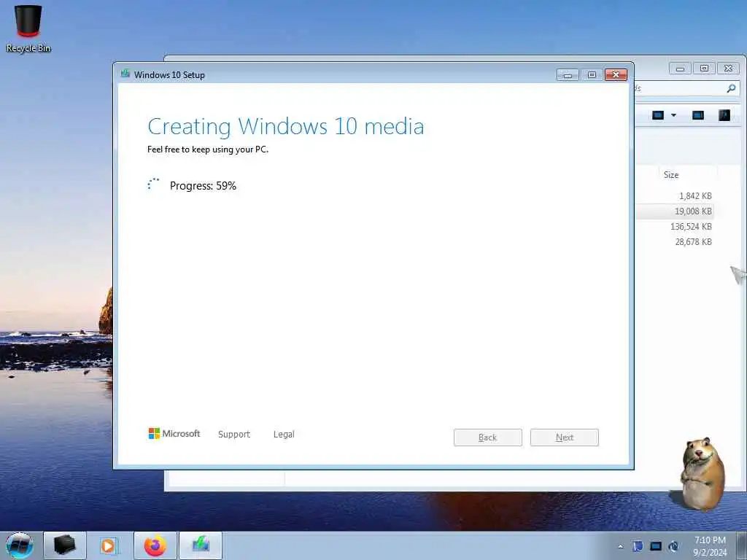Open the clock showing 7:10 PM
The height and width of the screenshot is (560, 747).
pos(710,546)
